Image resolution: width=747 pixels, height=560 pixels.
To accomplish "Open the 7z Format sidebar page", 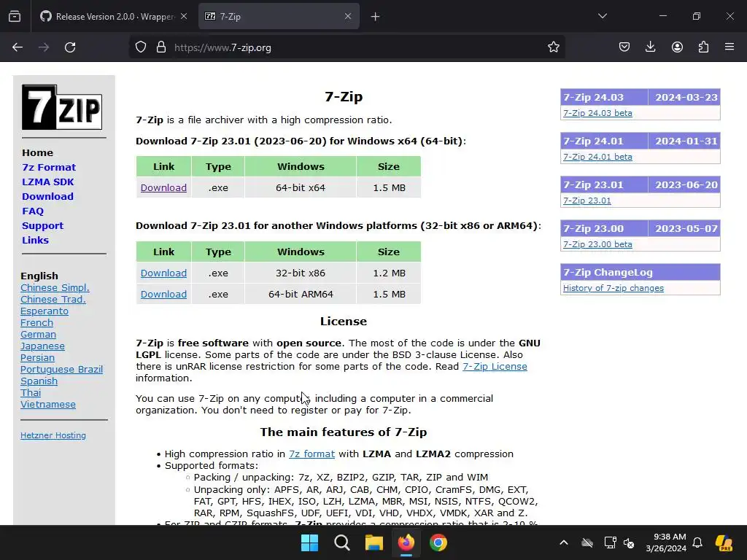I will (49, 167).
